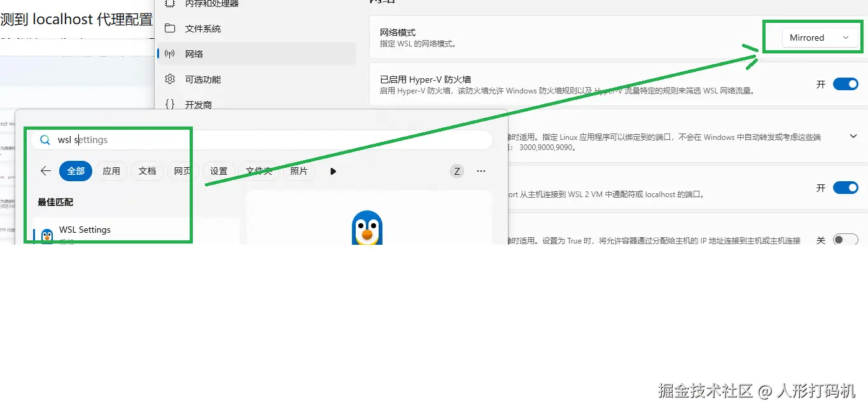Image resolution: width=868 pixels, height=412 pixels.
Task: Select the 设置 (Settings) search filter tab
Action: point(219,171)
